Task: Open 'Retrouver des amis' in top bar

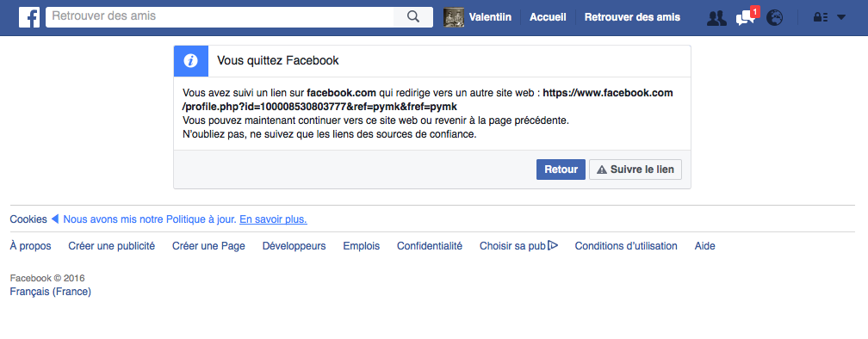Action: click(632, 17)
